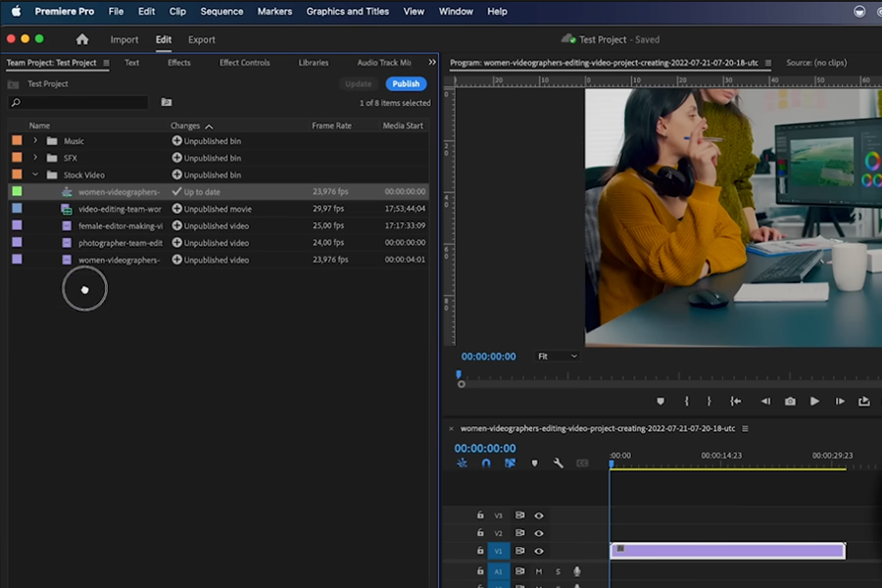Collapse the Stock Video bin
This screenshot has width=882, height=588.
(x=35, y=174)
